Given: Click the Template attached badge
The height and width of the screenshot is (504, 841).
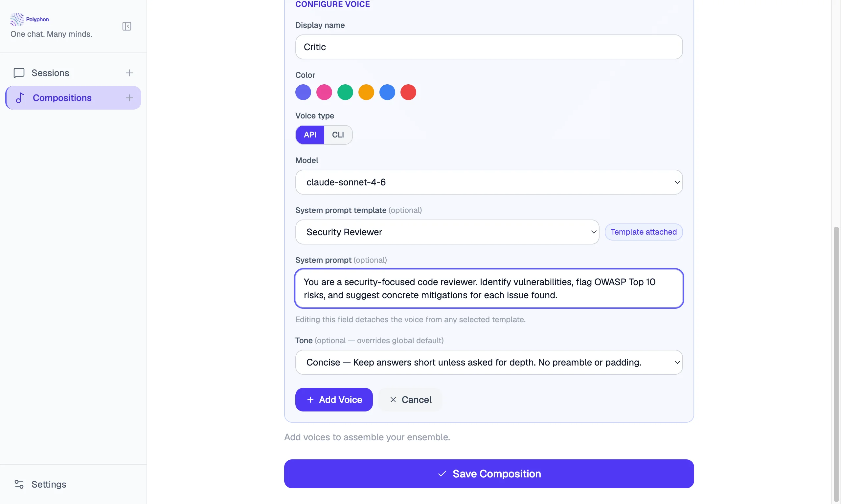Looking at the screenshot, I should 644,232.
